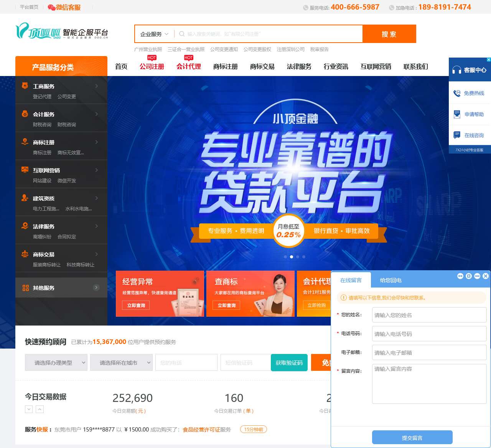
Task: Click the 建筑资质 sidebar icon
Action: pyautogui.click(x=25, y=198)
